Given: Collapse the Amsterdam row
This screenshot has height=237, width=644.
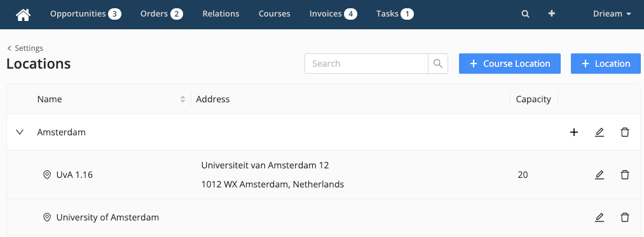Looking at the screenshot, I should click(x=20, y=132).
